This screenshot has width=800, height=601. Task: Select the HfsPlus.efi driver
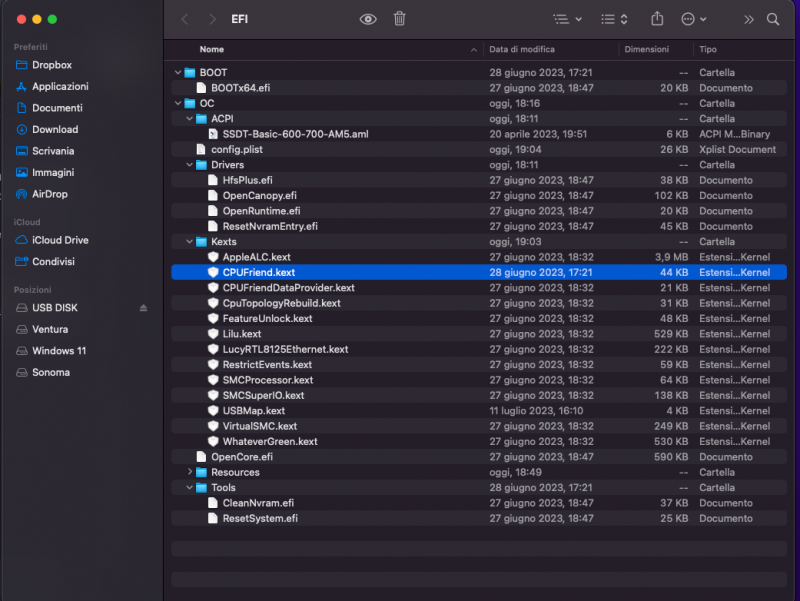pyautogui.click(x=479, y=180)
